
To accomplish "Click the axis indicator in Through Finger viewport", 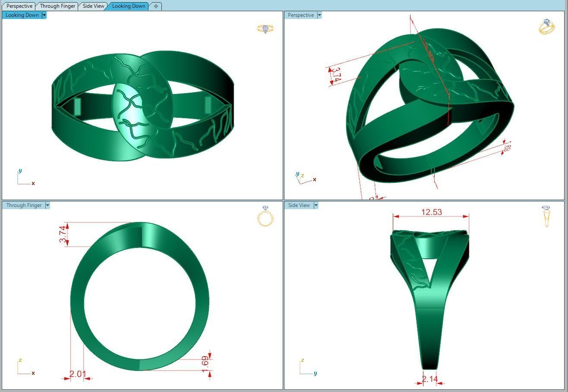I will click(x=26, y=367).
